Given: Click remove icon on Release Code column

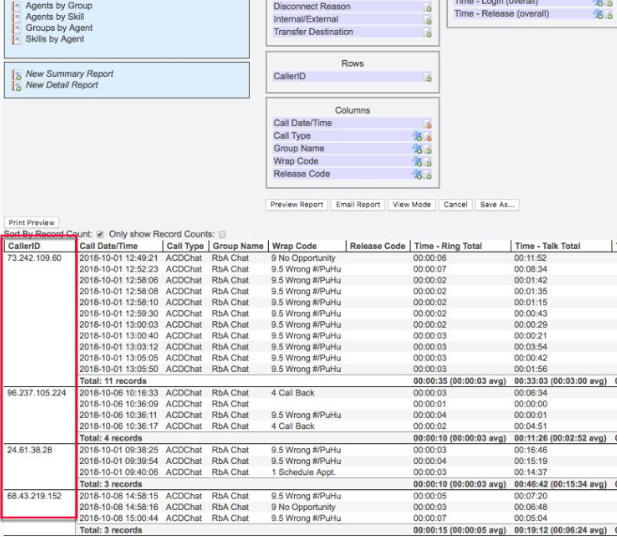Looking at the screenshot, I should pos(428,175).
